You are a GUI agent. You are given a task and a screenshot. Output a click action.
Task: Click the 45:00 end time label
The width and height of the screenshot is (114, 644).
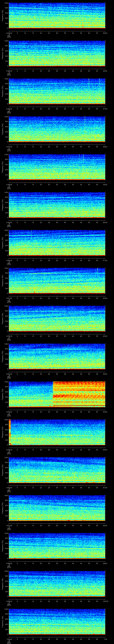tap(105, 33)
